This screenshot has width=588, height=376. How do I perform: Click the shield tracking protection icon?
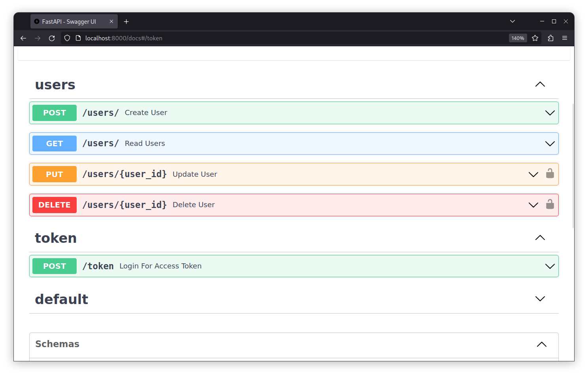[67, 38]
